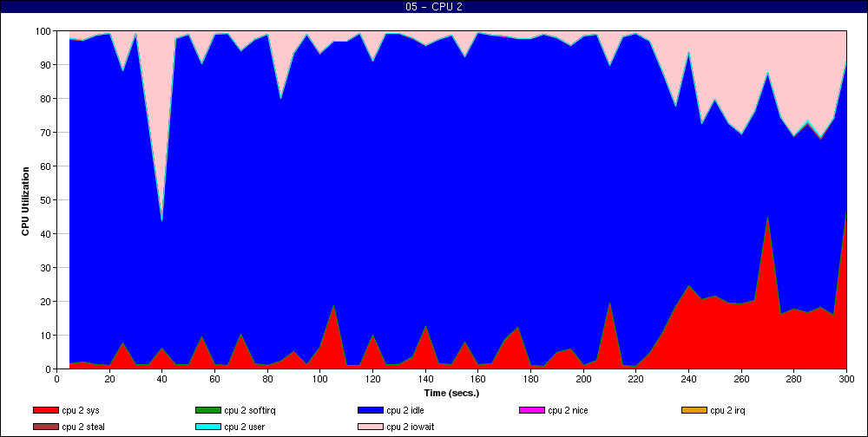This screenshot has height=437, width=868.
Task: Click the brown cpu 2 steal legend swatch
Action: click(x=45, y=427)
